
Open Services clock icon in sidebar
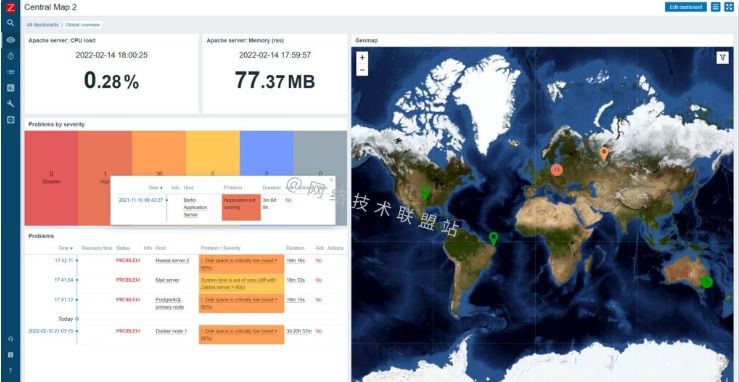10,56
